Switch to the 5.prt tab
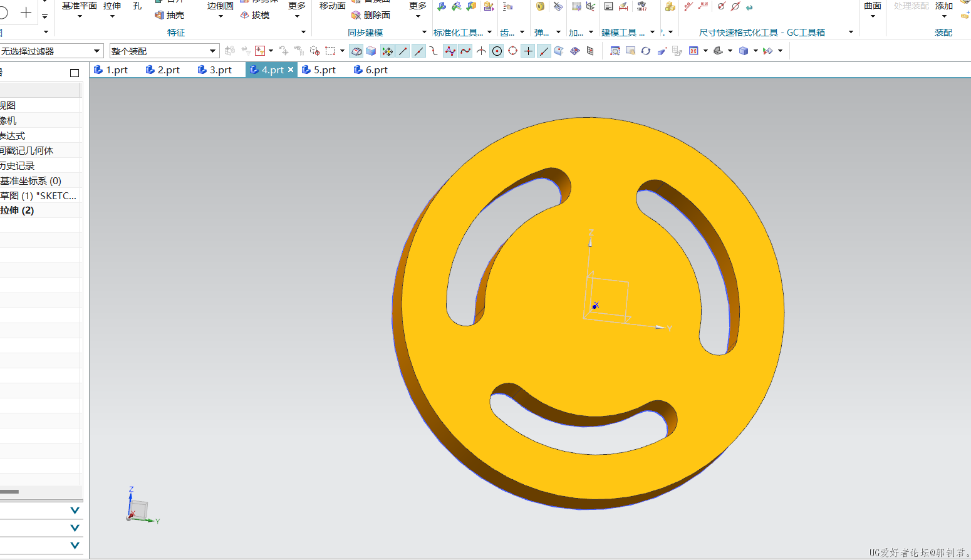Image resolution: width=971 pixels, height=560 pixels. (319, 70)
